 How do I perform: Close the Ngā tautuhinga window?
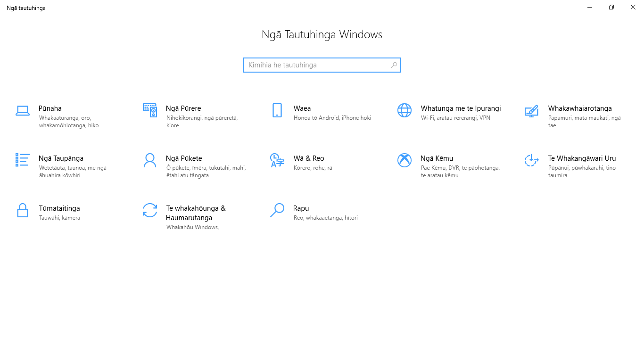[x=633, y=7]
